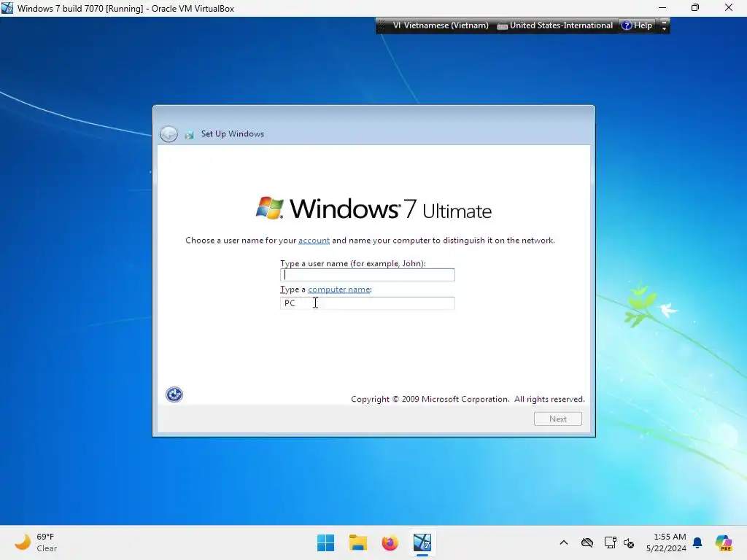
Task: Open the computer name help link
Action: coord(338,289)
